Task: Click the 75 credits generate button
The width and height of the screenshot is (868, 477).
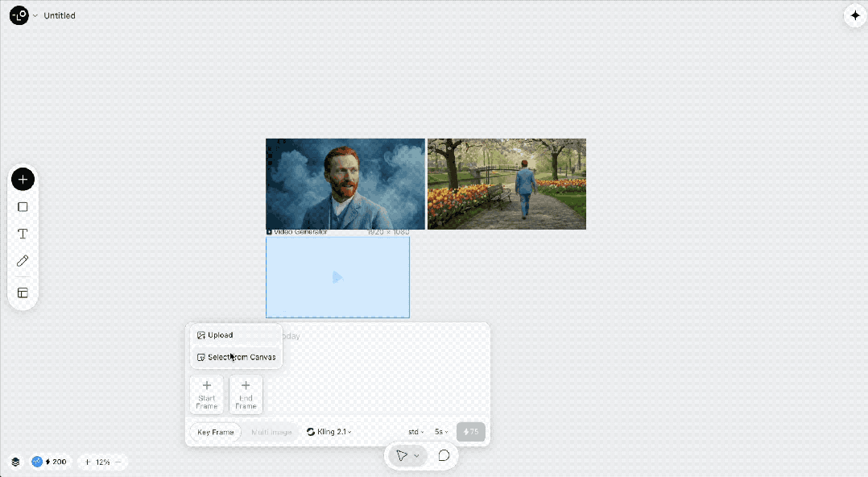Action: (x=470, y=432)
